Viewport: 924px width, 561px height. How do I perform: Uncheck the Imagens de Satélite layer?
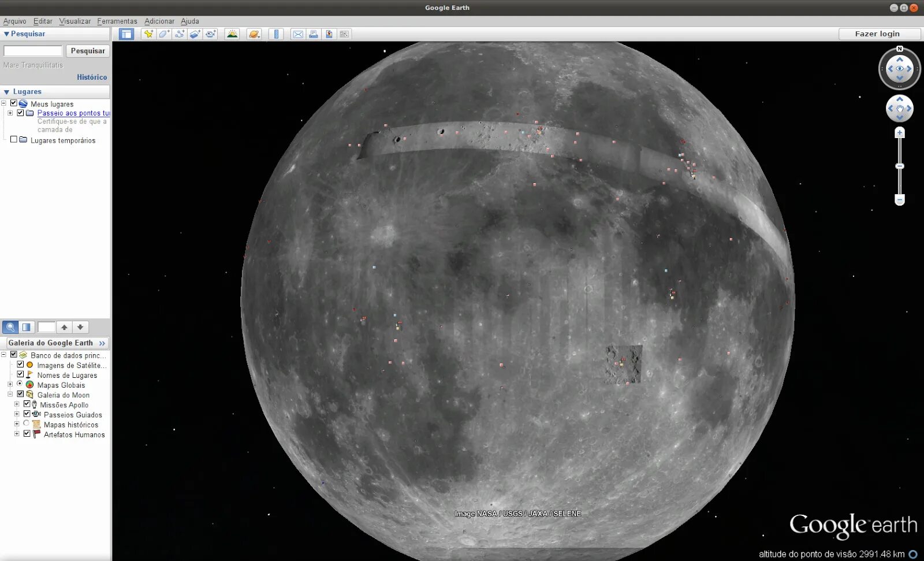[20, 365]
